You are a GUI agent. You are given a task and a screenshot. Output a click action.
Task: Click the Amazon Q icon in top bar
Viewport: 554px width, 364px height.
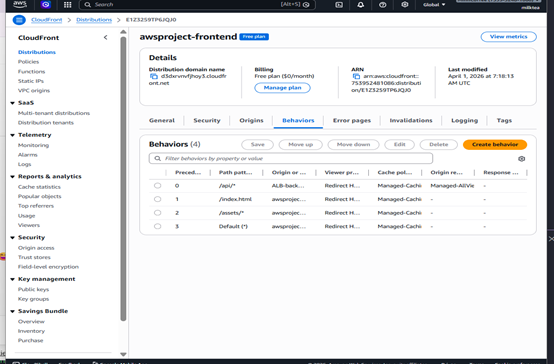coord(46,5)
